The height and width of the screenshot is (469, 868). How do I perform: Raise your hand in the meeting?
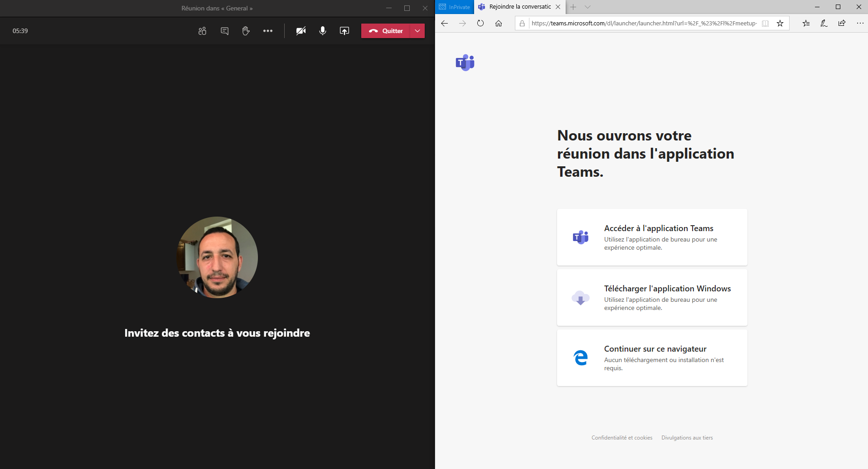point(246,31)
